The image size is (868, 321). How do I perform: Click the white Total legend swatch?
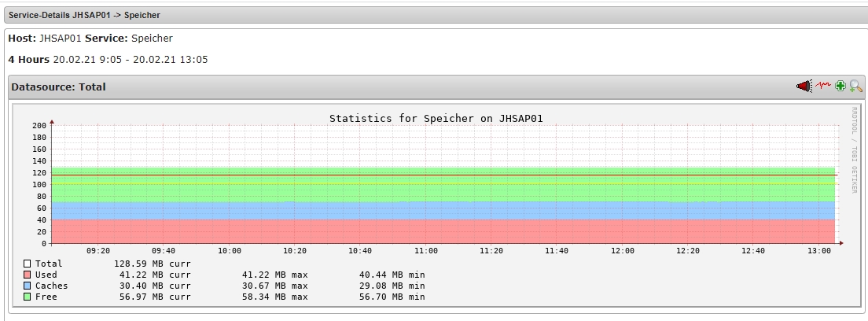[28, 264]
